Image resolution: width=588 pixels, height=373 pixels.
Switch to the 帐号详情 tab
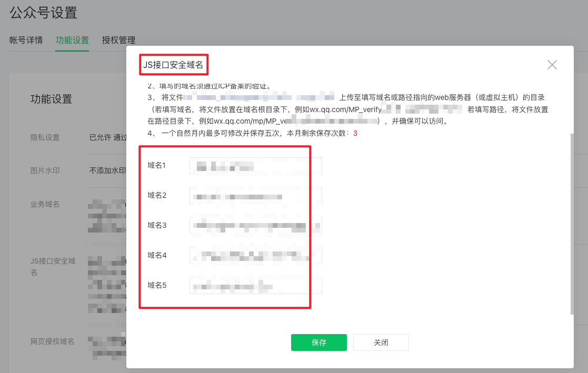pyautogui.click(x=26, y=40)
